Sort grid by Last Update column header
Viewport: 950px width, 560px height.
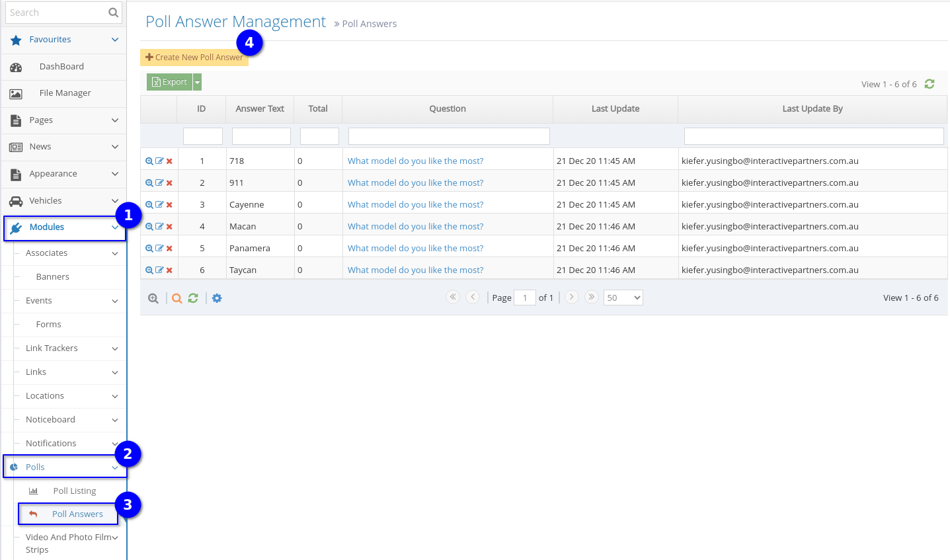[615, 109]
